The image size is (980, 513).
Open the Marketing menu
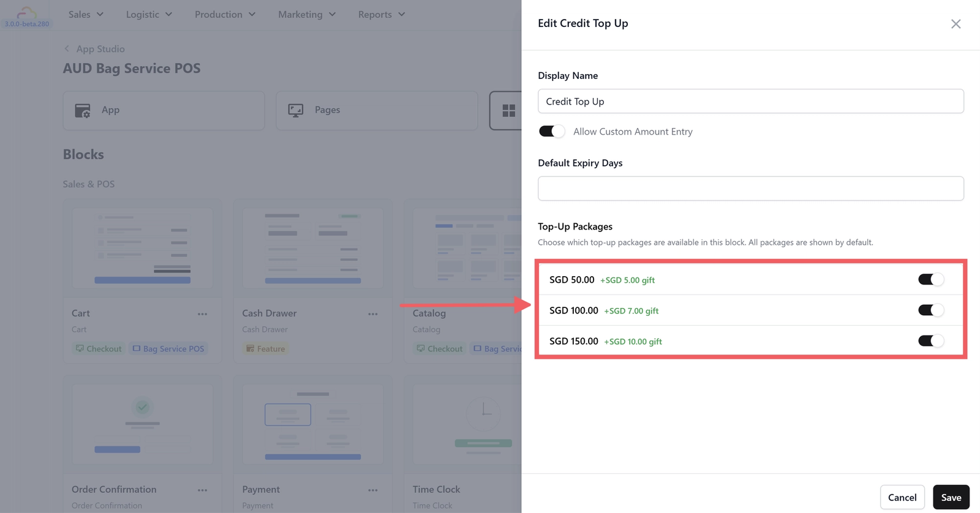307,14
